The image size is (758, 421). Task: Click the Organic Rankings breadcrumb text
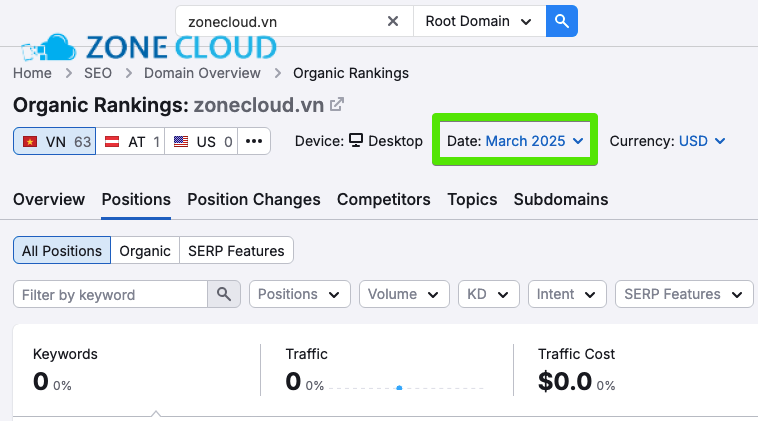(350, 73)
